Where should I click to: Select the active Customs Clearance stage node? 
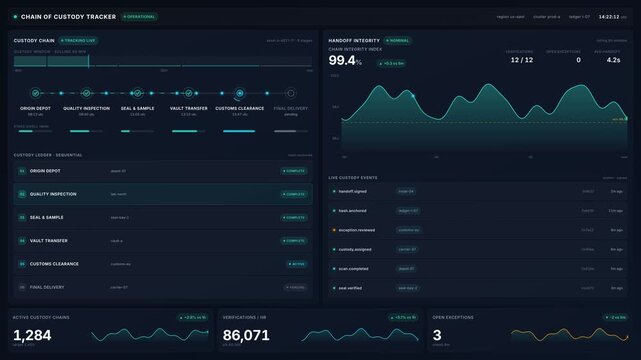point(240,93)
